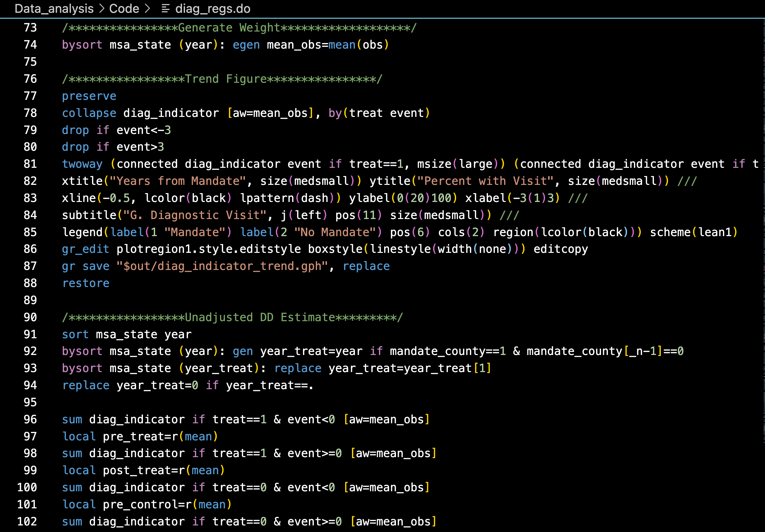Click line number 77 in the gutter
This screenshot has width=765, height=532.
[30, 96]
